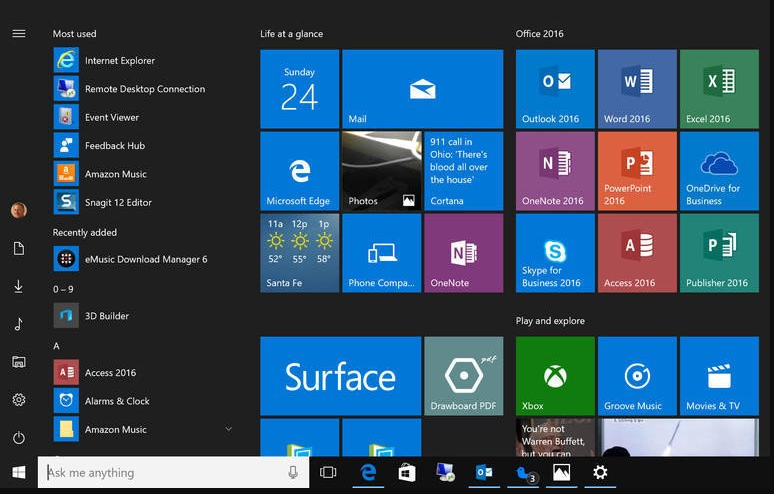Open Edge from the taskbar
Viewport: 774px width, 494px height.
click(x=368, y=472)
